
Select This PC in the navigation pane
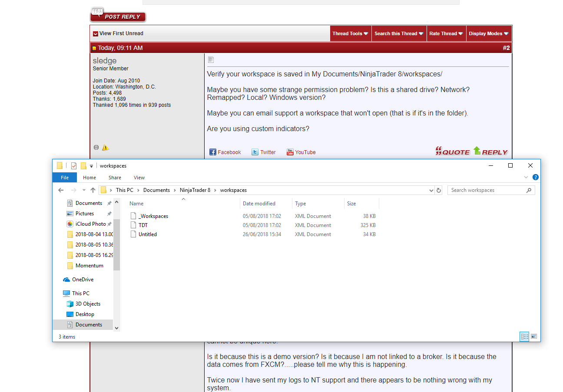click(81, 293)
